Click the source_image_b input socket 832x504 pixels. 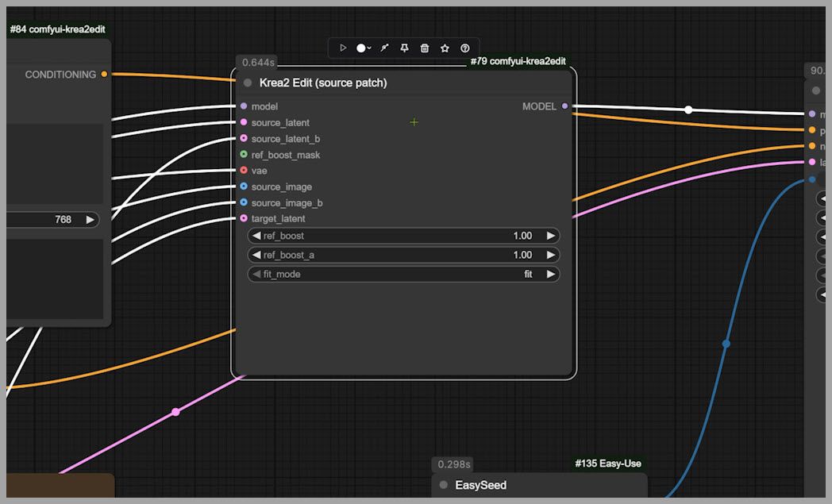[x=244, y=202]
